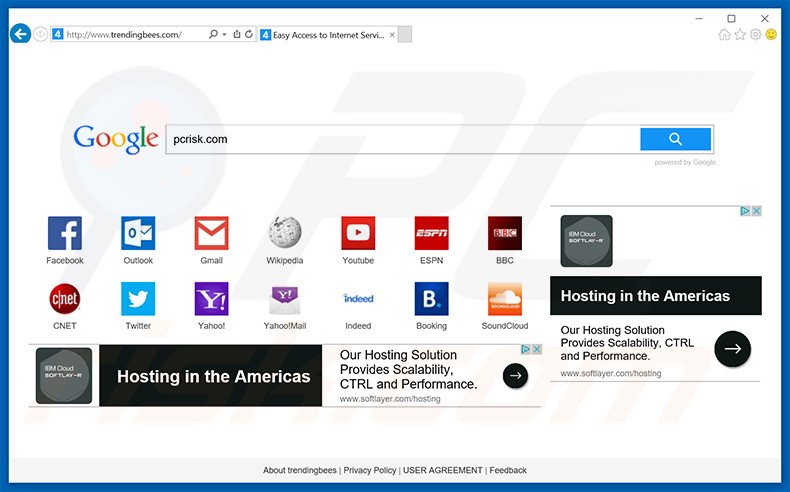Click the www.softlayer.com/hosting link in sidebar ad
Screen dimensions: 790x492
click(x=611, y=373)
